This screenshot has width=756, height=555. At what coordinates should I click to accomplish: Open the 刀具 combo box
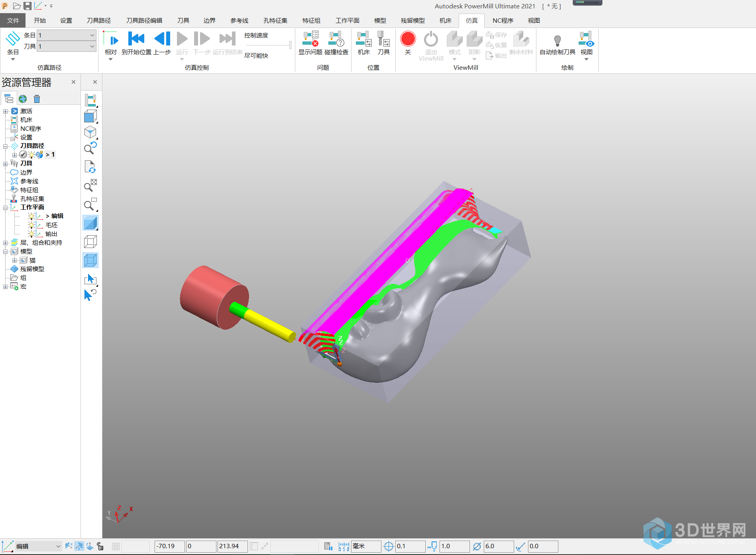click(67, 46)
